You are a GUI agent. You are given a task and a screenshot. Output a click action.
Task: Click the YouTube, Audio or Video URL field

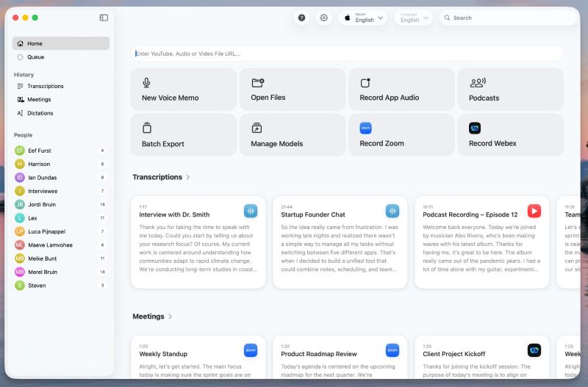tap(347, 54)
